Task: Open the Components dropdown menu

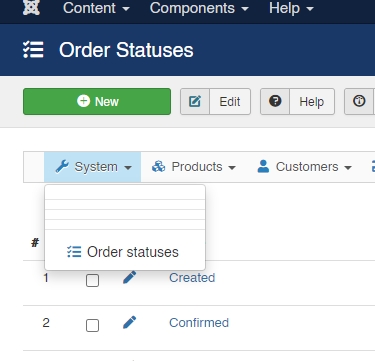Action: point(199,8)
